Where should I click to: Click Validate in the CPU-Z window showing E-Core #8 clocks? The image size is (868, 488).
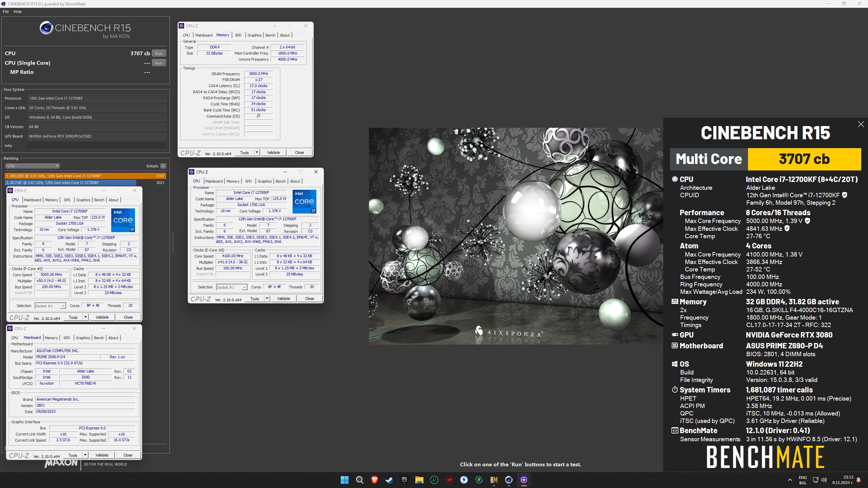[283, 299]
